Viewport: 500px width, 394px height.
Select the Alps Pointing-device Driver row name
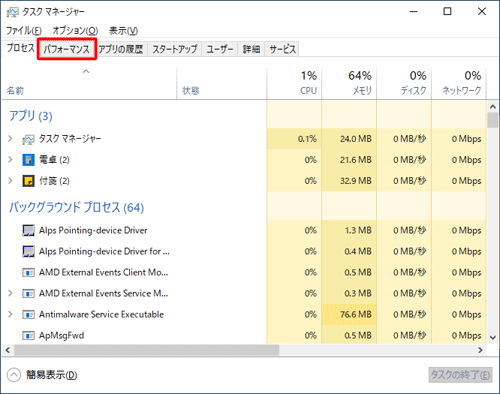click(x=93, y=230)
